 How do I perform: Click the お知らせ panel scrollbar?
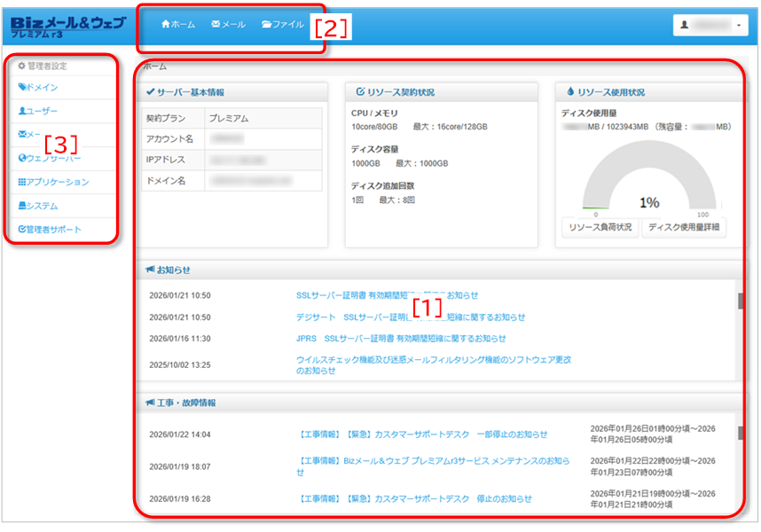click(x=741, y=302)
